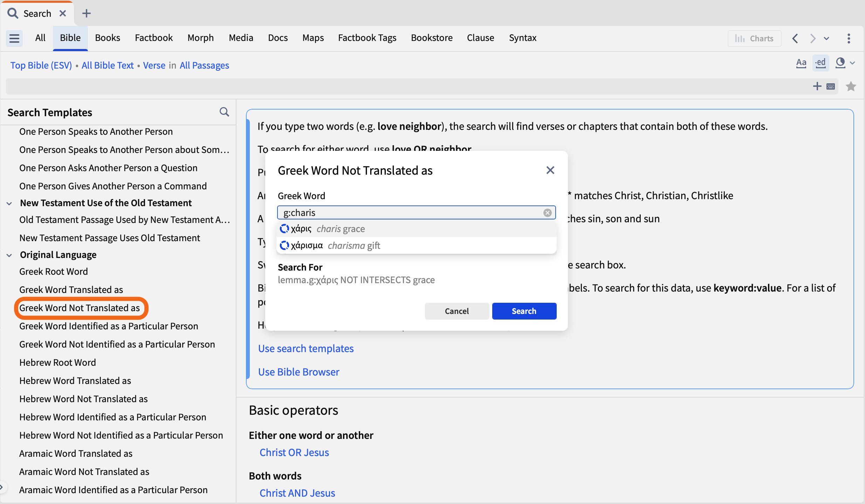Switch to the Syntax tab
This screenshot has width=865, height=504.
click(x=523, y=37)
